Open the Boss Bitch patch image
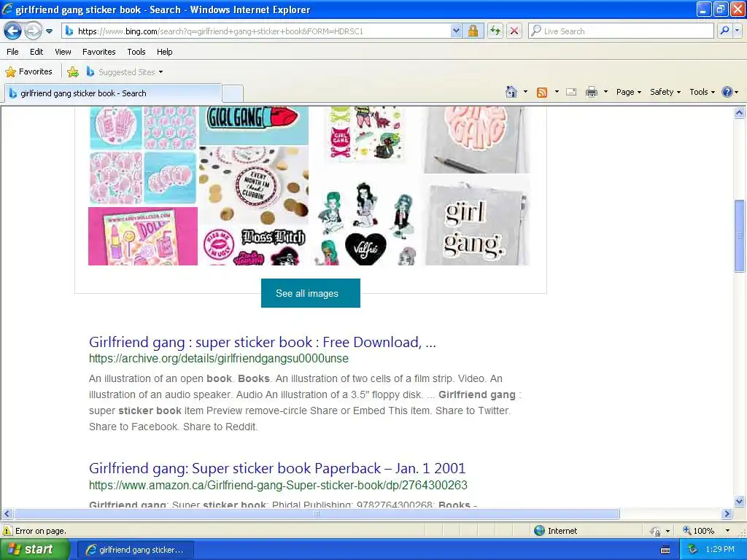The image size is (747, 560). coord(254,246)
